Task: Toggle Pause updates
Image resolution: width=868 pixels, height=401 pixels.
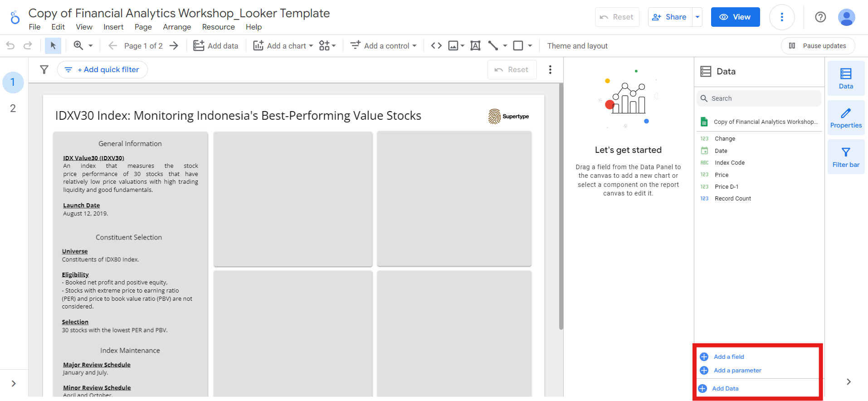Action: pyautogui.click(x=817, y=45)
